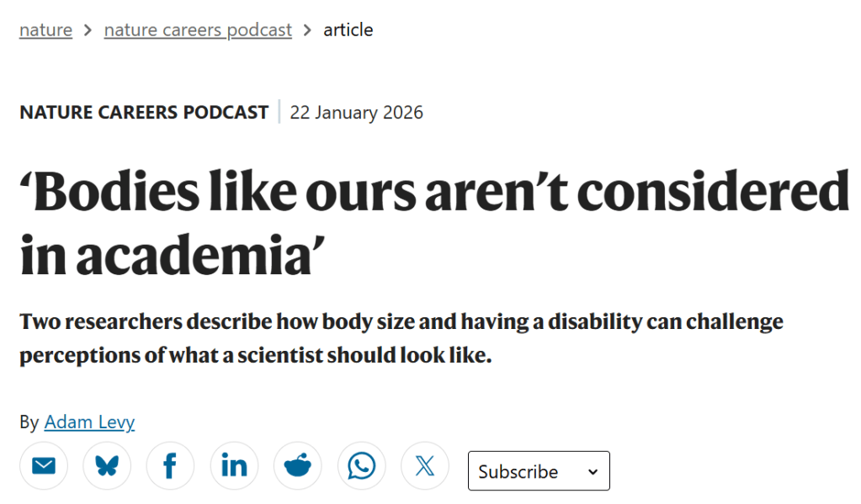The width and height of the screenshot is (861, 504).
Task: Open author Adam Levy's profile link
Action: click(x=89, y=422)
